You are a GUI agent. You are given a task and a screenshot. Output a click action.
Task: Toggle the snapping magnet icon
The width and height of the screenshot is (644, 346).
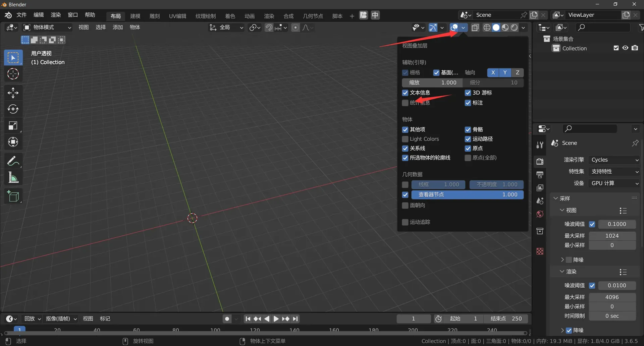269,27
